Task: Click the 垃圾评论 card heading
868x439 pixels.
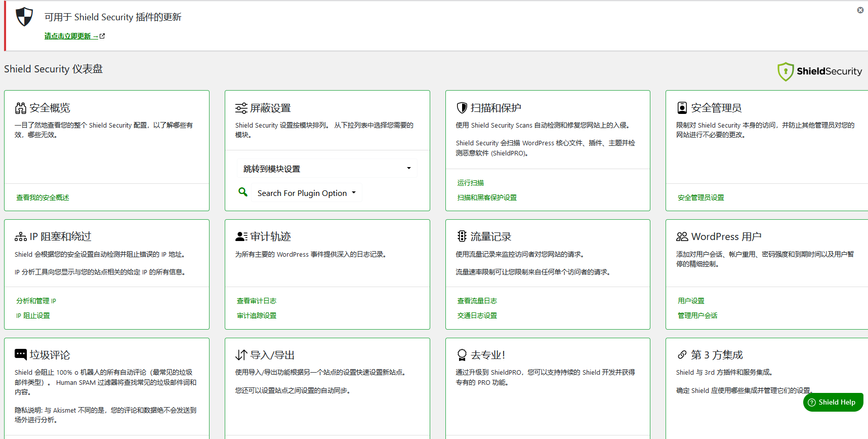Action: (x=50, y=355)
